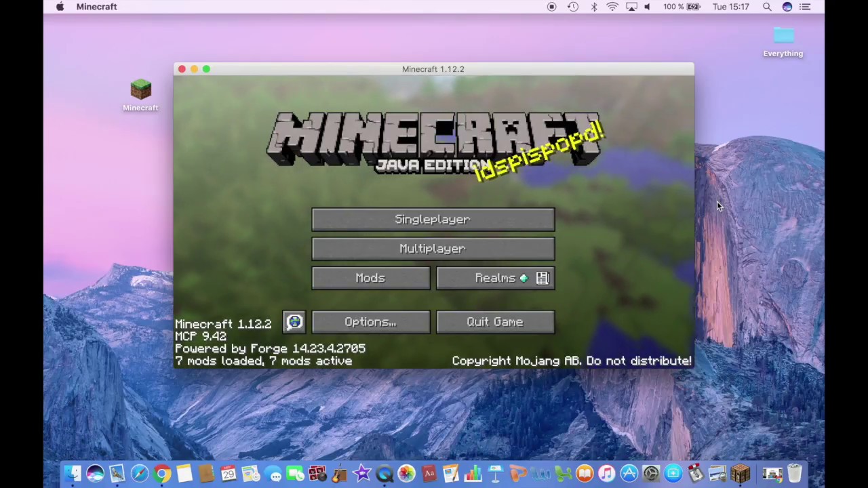Open the Minecraft application menu
Image resolution: width=868 pixels, height=488 pixels.
point(96,7)
